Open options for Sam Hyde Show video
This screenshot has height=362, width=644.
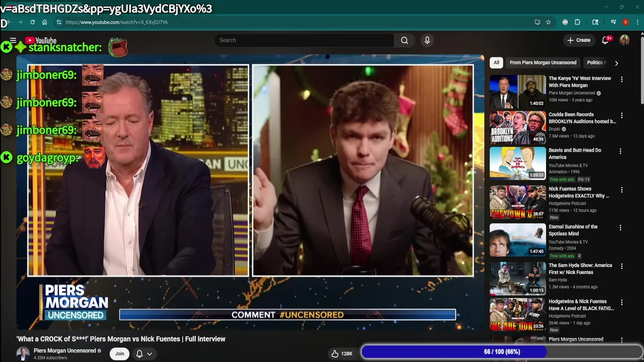(621, 266)
